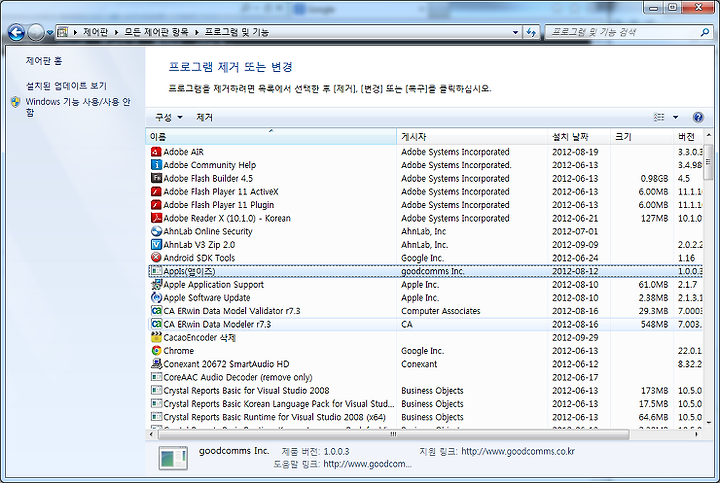Click the Conexant SmartAudio HD icon
This screenshot has height=483, width=720.
coord(156,364)
